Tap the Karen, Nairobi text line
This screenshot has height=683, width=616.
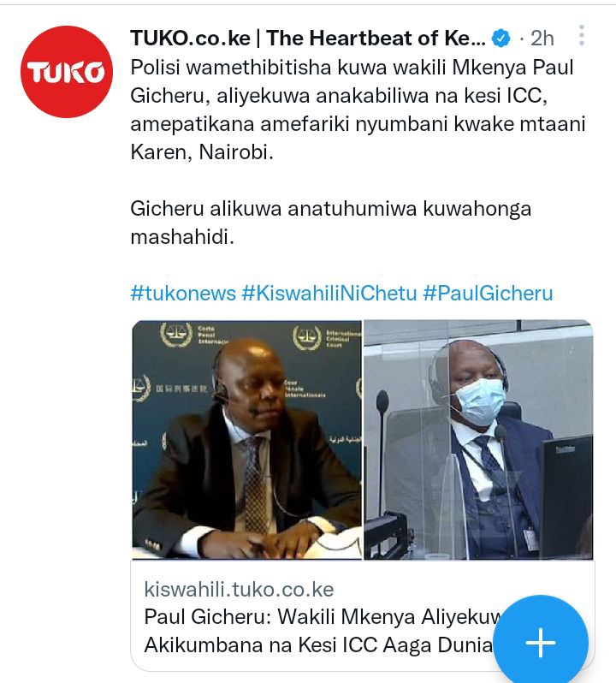(202, 152)
